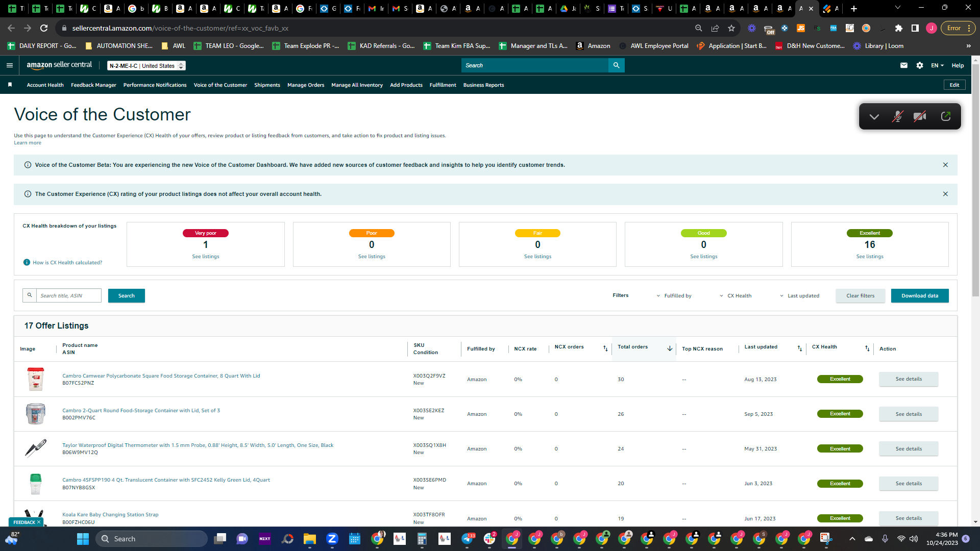The width and height of the screenshot is (980, 551).
Task: Collapse the floating meeting control panel
Action: (874, 117)
